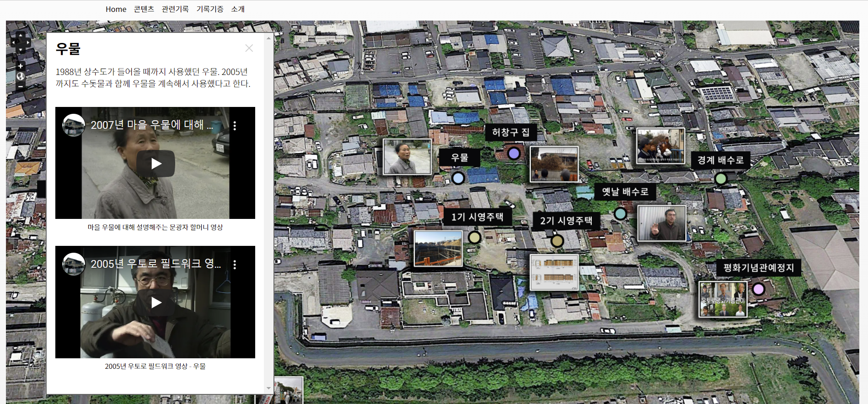Zoom out on the map

[x=21, y=86]
